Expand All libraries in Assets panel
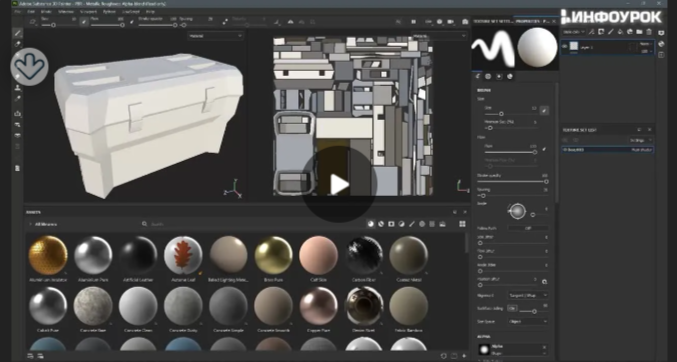 (31, 224)
